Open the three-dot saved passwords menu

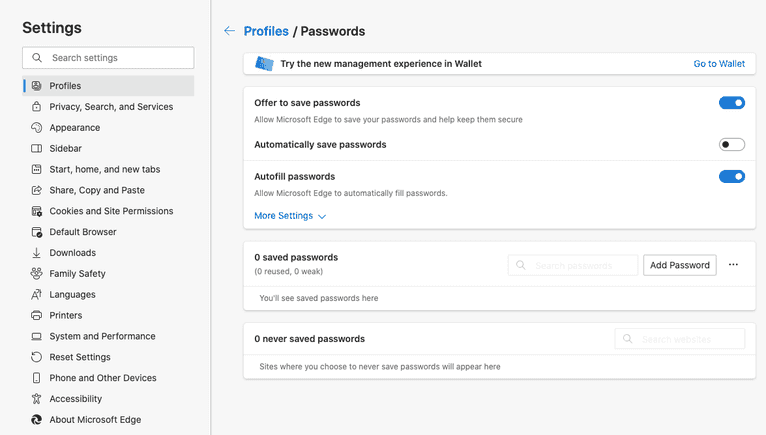733,265
